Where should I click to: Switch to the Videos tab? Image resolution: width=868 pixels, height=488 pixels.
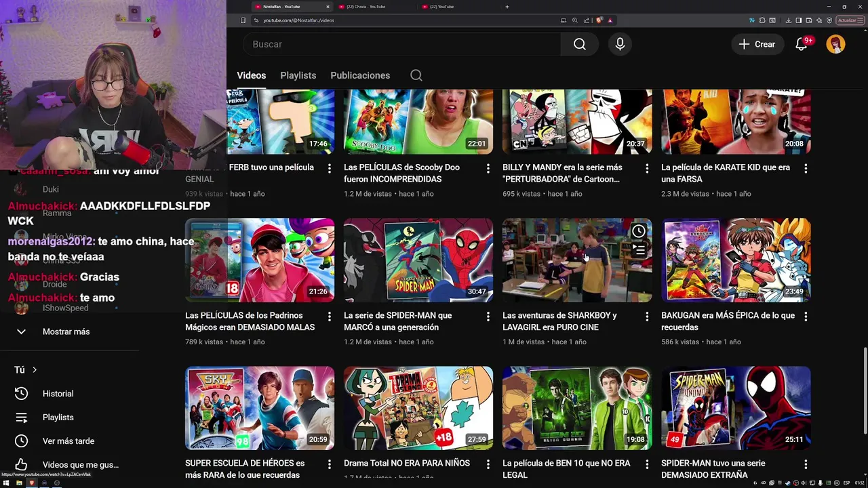(x=251, y=75)
